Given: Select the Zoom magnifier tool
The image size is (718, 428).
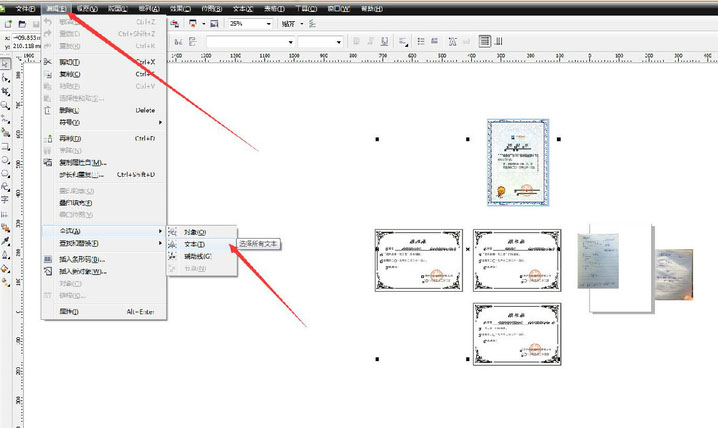Looking at the screenshot, I should click(x=6, y=104).
